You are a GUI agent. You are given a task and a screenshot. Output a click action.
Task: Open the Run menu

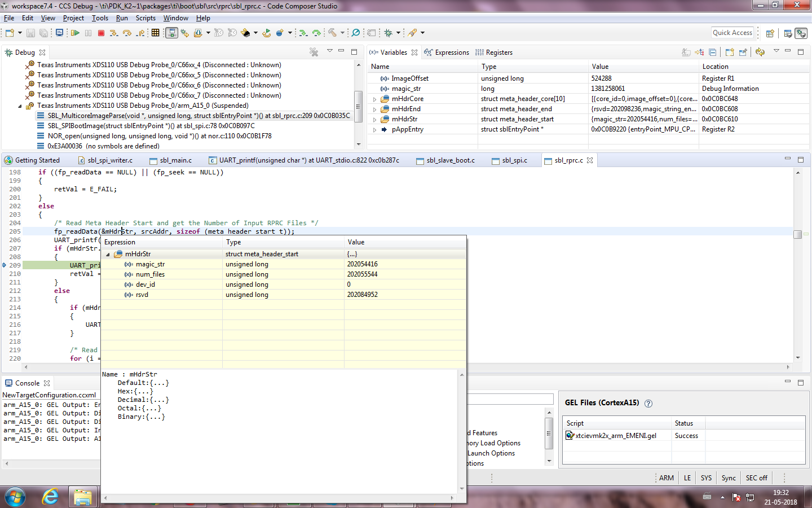point(122,18)
